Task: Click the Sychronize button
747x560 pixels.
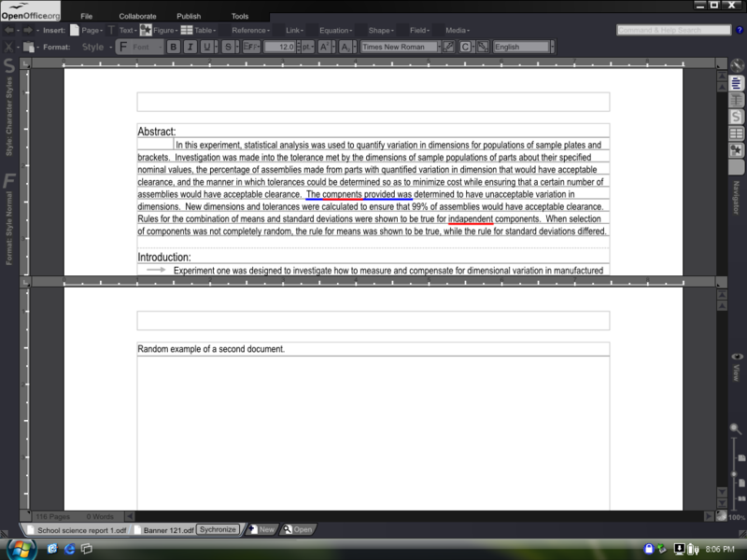Action: click(217, 529)
